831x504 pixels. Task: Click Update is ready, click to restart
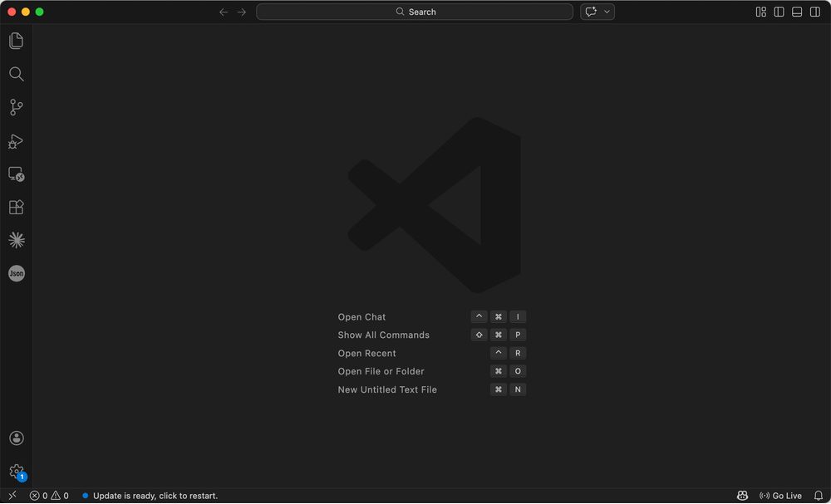(x=155, y=496)
